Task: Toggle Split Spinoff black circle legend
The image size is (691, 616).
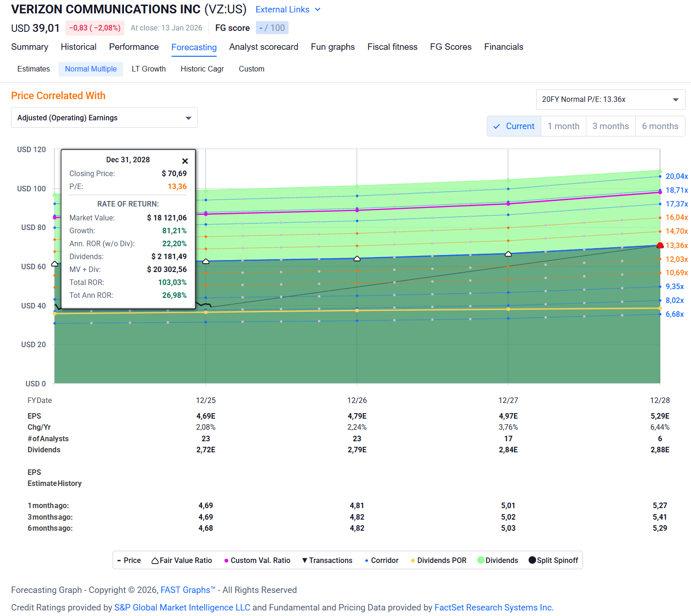Action: point(532,560)
